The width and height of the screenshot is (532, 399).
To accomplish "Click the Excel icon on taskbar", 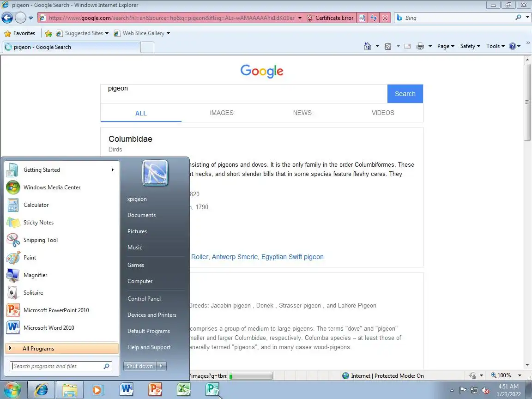I will pos(183,390).
